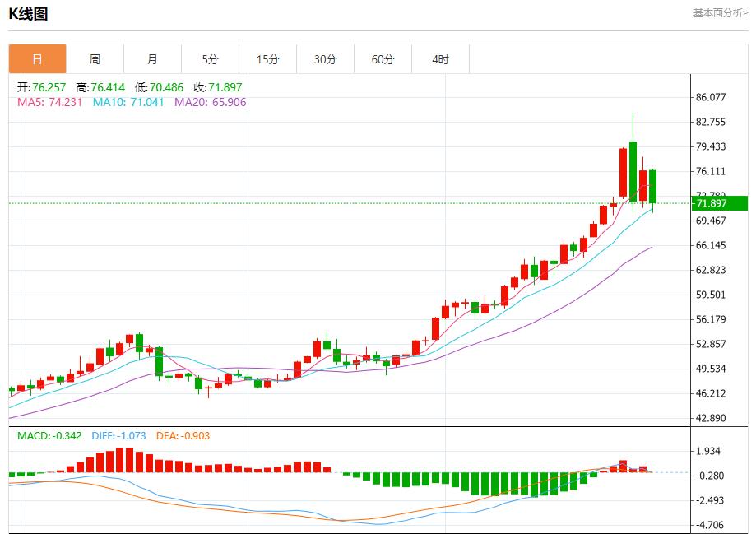Select the MA20: 65.906 indicator label
The height and width of the screenshot is (534, 756).
pos(210,102)
